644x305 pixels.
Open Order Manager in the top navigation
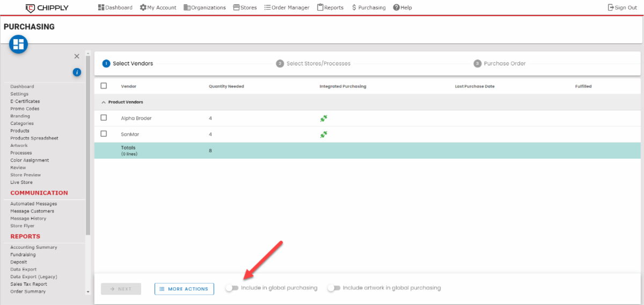(287, 8)
